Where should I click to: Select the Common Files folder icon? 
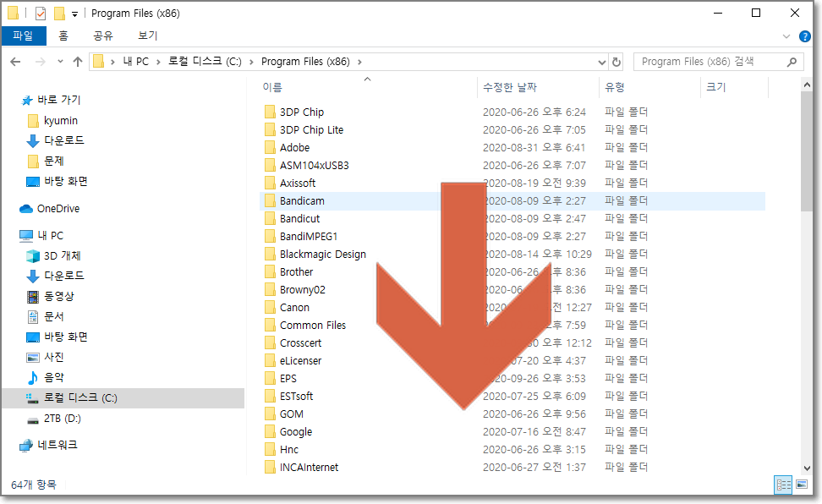pos(270,326)
